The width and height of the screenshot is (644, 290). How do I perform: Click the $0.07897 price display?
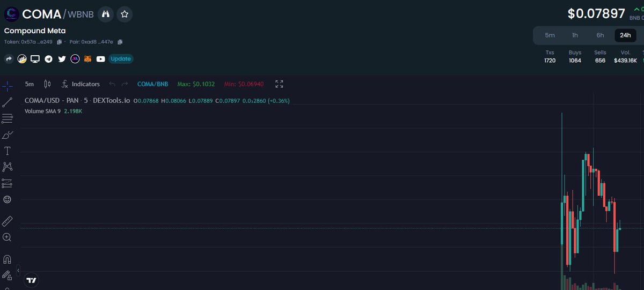tap(596, 13)
